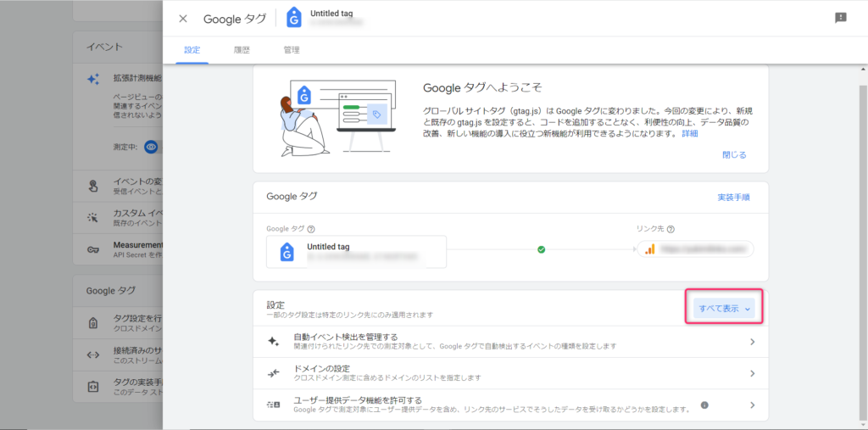Image resolution: width=868 pixels, height=430 pixels.
Task: Click the イベント section heading in background
Action: [x=104, y=47]
